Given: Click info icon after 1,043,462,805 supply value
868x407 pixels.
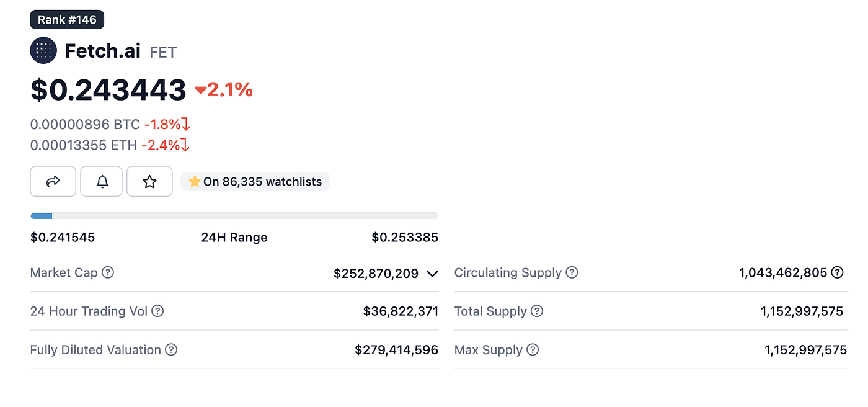Looking at the screenshot, I should tap(837, 272).
